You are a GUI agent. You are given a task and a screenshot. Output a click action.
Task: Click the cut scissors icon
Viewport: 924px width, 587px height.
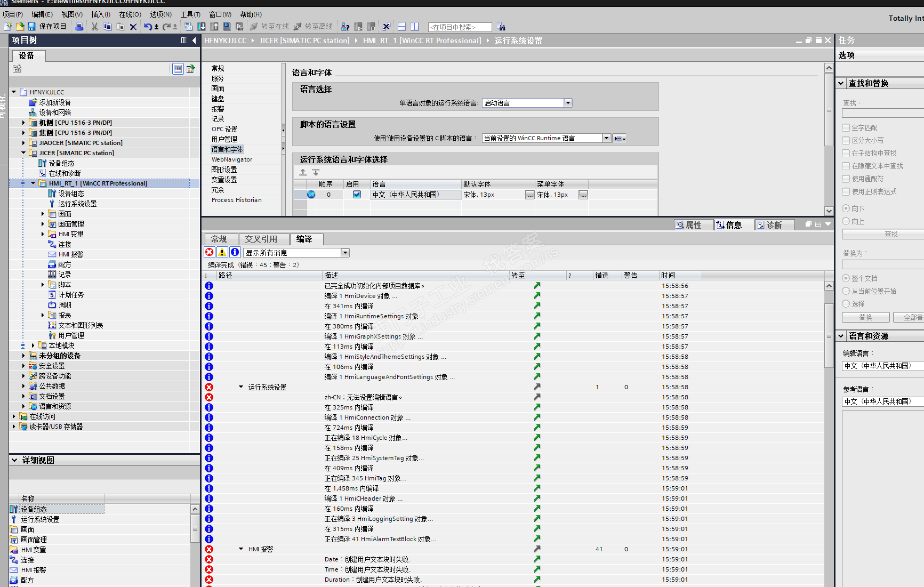pyautogui.click(x=94, y=27)
